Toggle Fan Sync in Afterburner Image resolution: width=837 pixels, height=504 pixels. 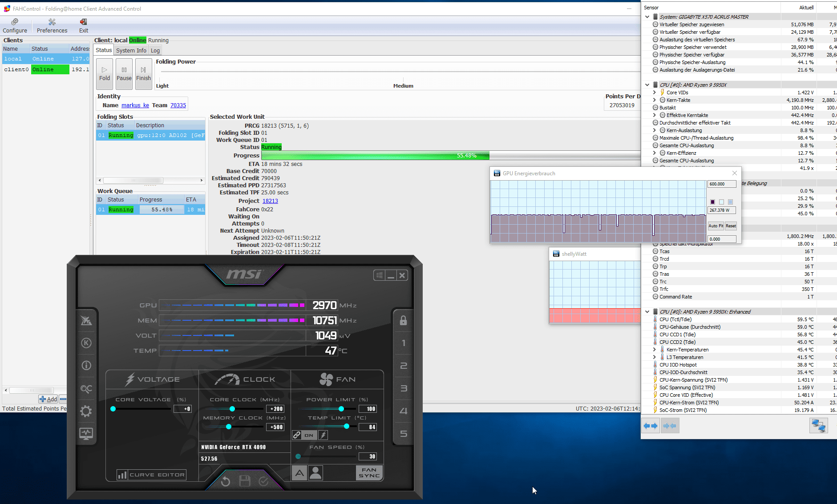pos(369,473)
